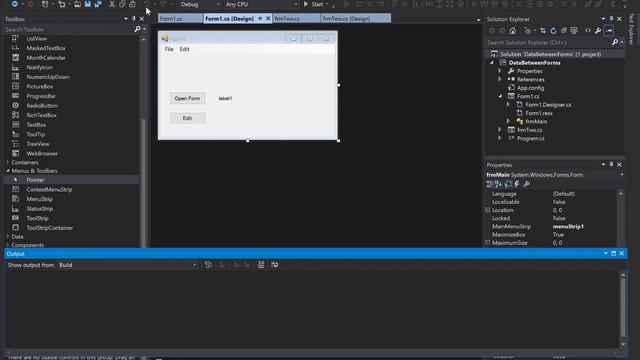Open the Debug configuration dropdown
Viewport: 640px width, 360px height.
coord(200,4)
